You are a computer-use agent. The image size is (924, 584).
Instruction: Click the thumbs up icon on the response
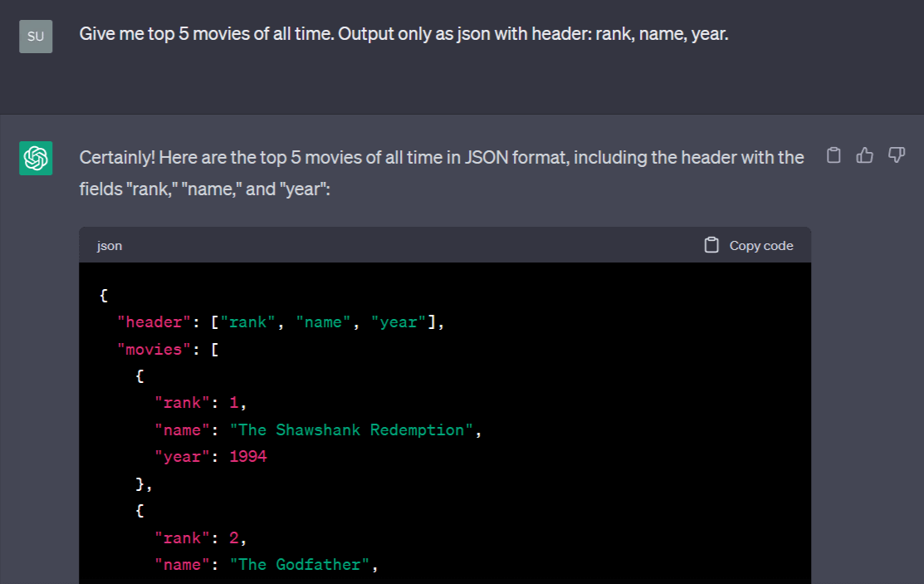point(865,155)
